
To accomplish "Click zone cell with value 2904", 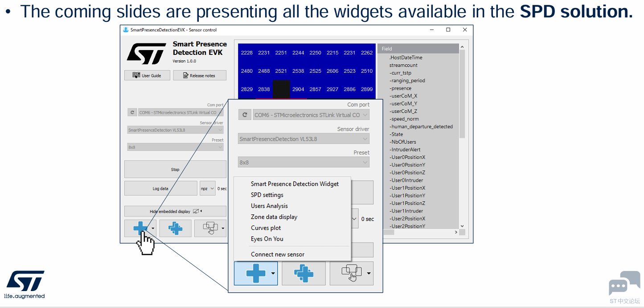I will 298,89.
